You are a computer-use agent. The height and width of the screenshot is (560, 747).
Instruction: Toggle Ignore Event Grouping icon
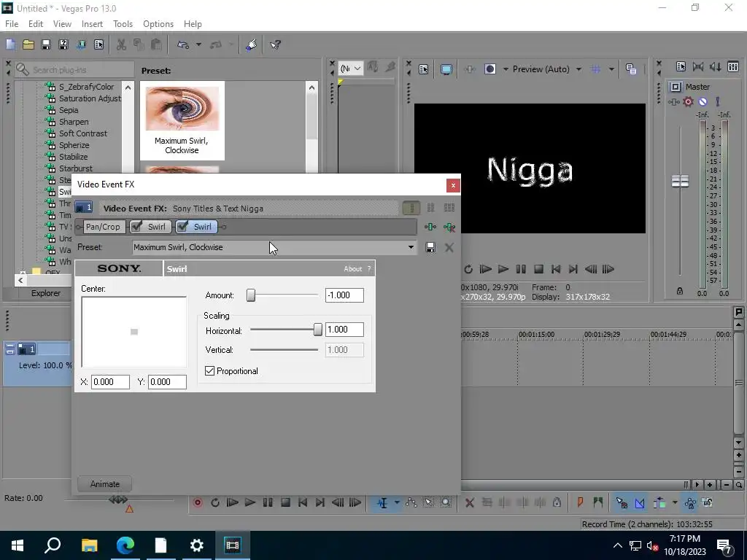pyautogui.click(x=708, y=502)
